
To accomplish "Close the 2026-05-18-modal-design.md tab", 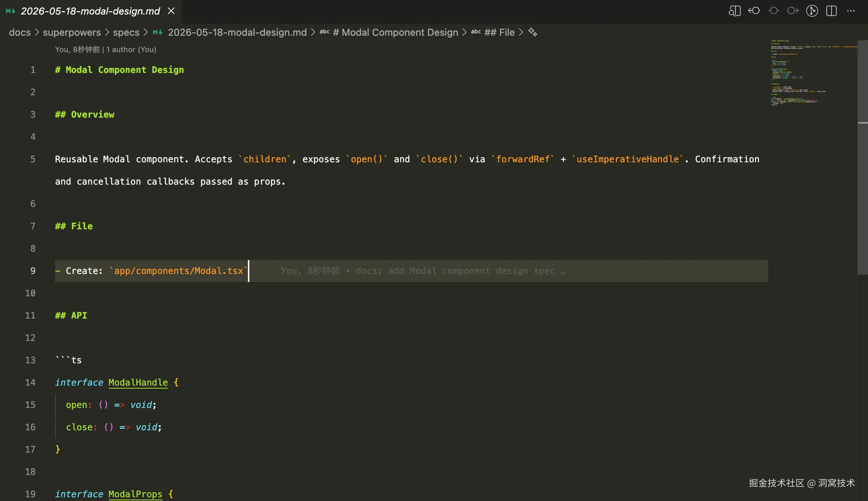I will point(171,11).
